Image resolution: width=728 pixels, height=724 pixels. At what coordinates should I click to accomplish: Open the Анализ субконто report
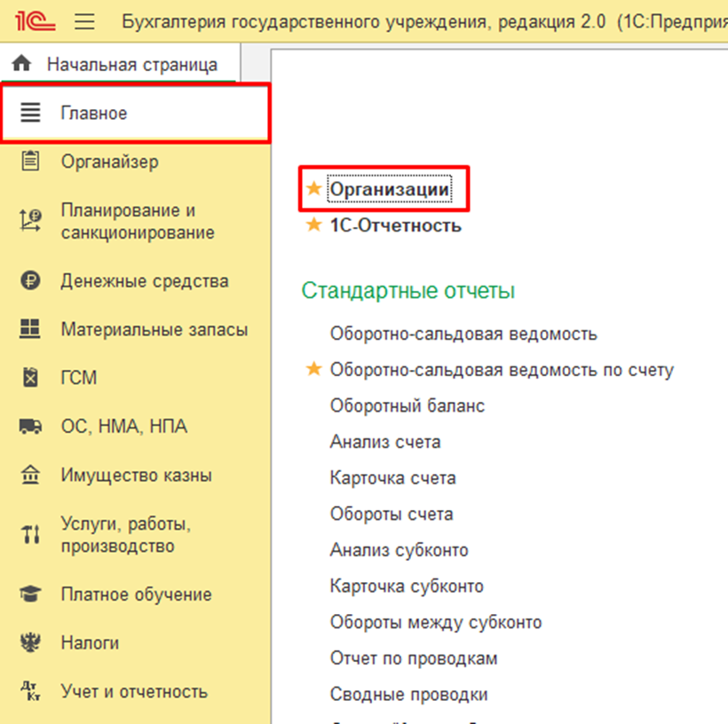pyautogui.click(x=399, y=550)
